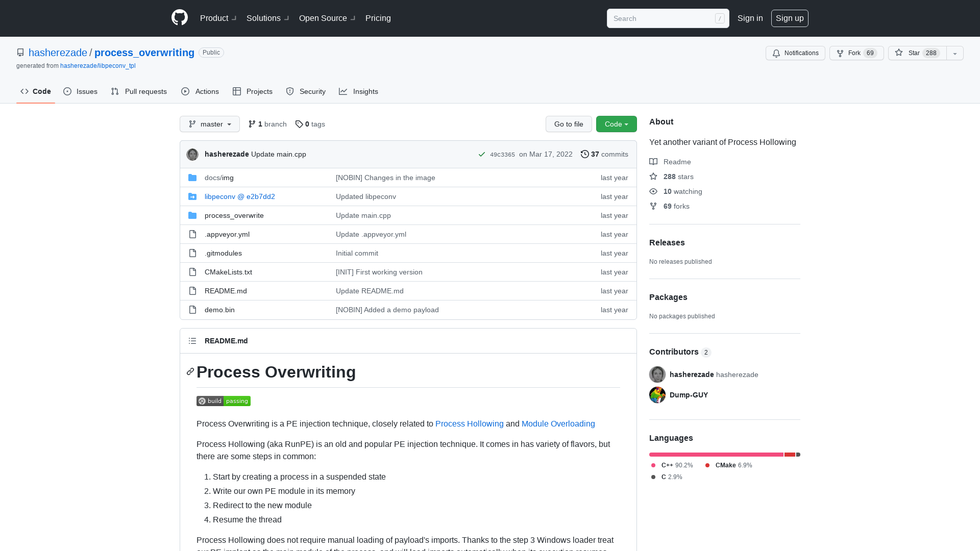Click the commit history clock icon

(585, 154)
